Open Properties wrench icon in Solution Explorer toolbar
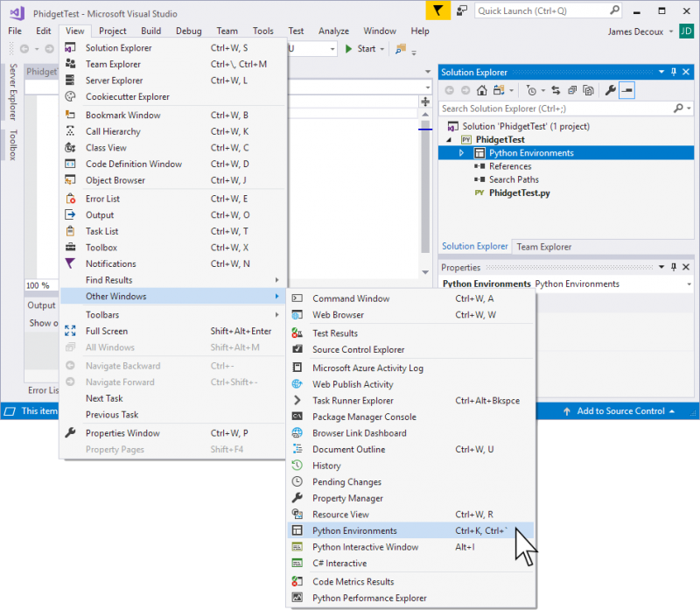Viewport: 700px width, 610px height. click(x=610, y=90)
